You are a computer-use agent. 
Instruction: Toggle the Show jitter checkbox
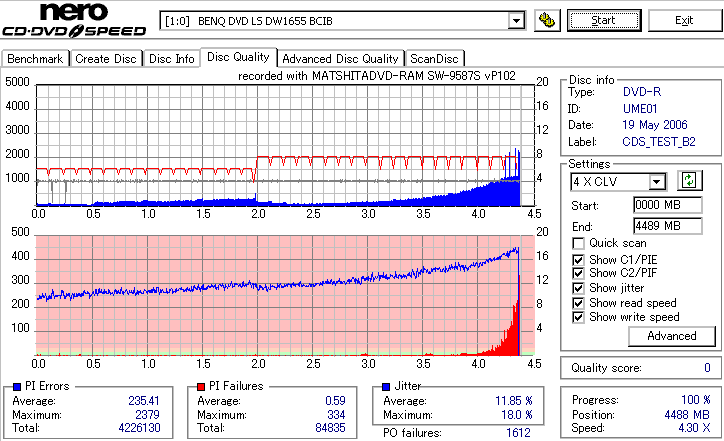(x=578, y=288)
